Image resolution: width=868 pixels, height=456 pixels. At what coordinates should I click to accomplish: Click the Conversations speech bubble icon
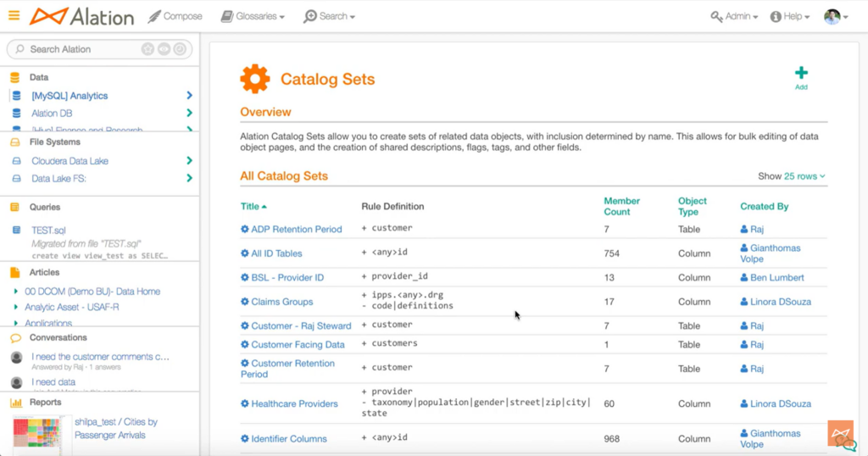point(15,337)
